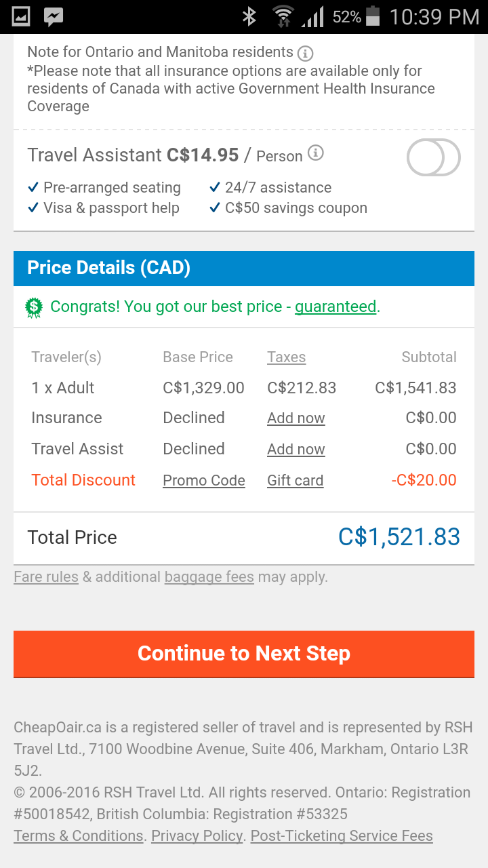Open the Gift card link
This screenshot has width=488, height=868.
[x=295, y=481]
